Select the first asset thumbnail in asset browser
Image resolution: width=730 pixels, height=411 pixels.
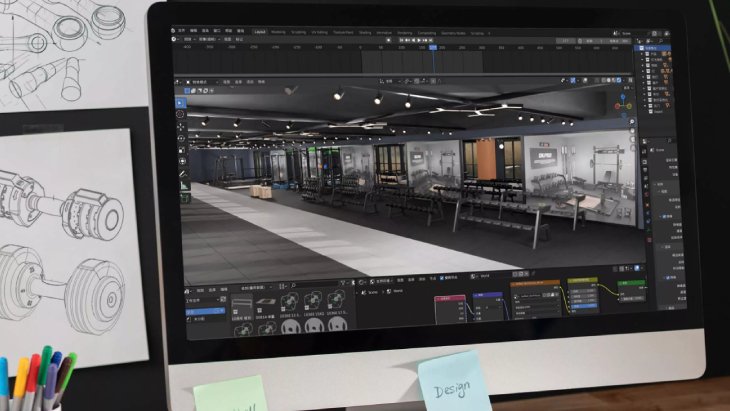243,301
